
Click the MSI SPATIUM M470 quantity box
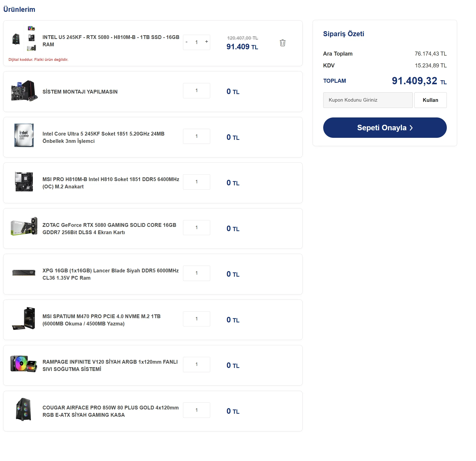point(196,319)
